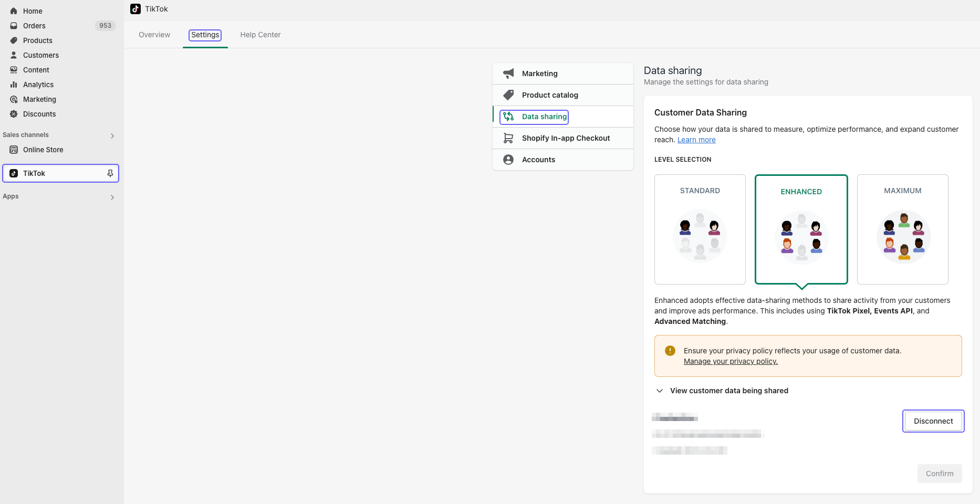Screen dimensions: 980x504
Task: Select the Standard data sharing level
Action: [x=700, y=229]
